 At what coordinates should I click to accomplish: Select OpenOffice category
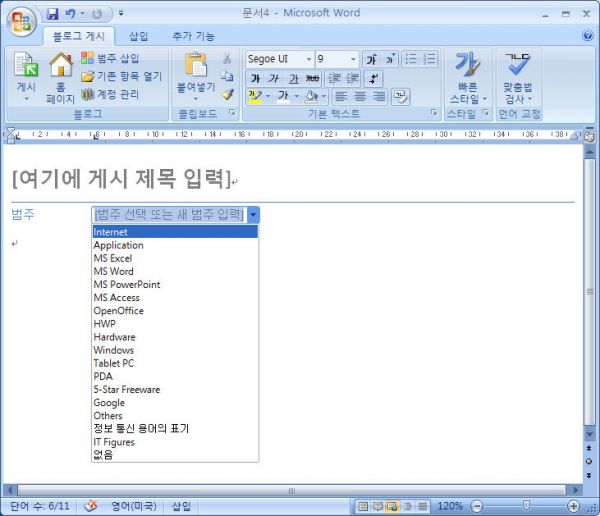(x=175, y=310)
